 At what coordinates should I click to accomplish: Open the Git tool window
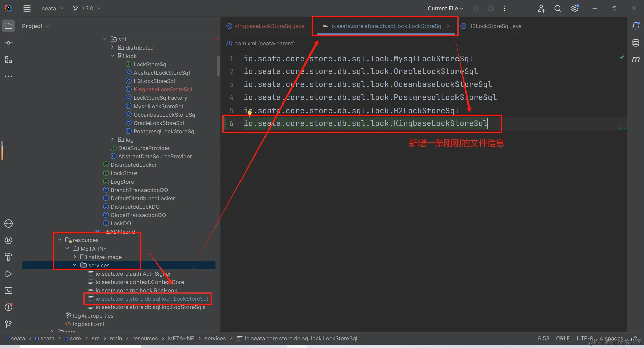click(x=9, y=324)
